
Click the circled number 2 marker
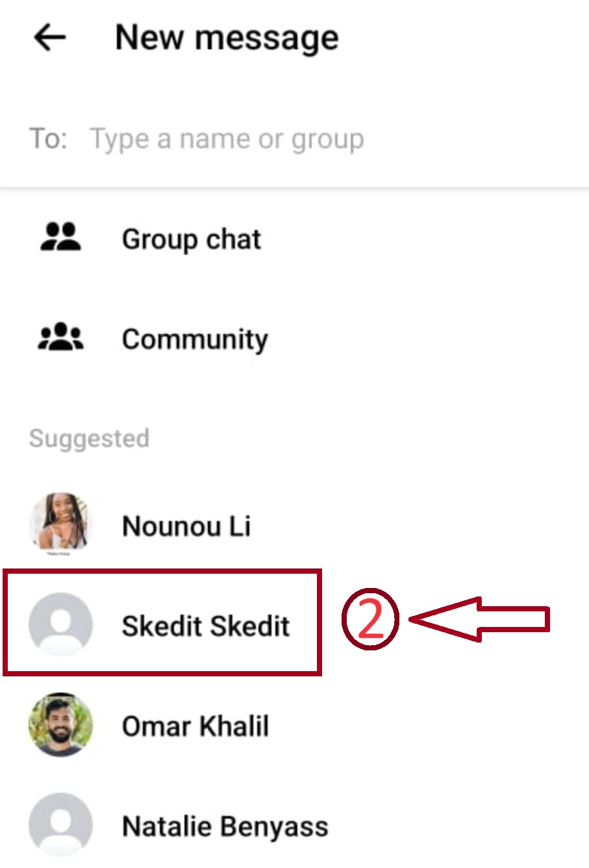(370, 619)
